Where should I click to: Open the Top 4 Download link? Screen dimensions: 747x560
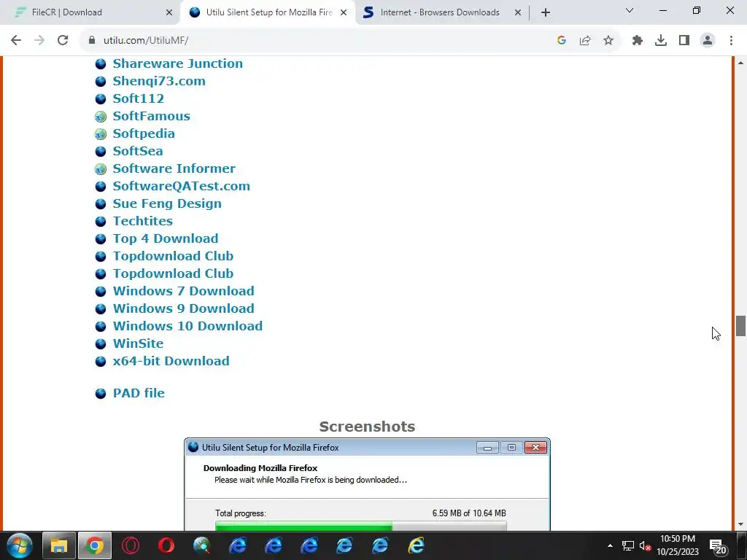point(166,238)
